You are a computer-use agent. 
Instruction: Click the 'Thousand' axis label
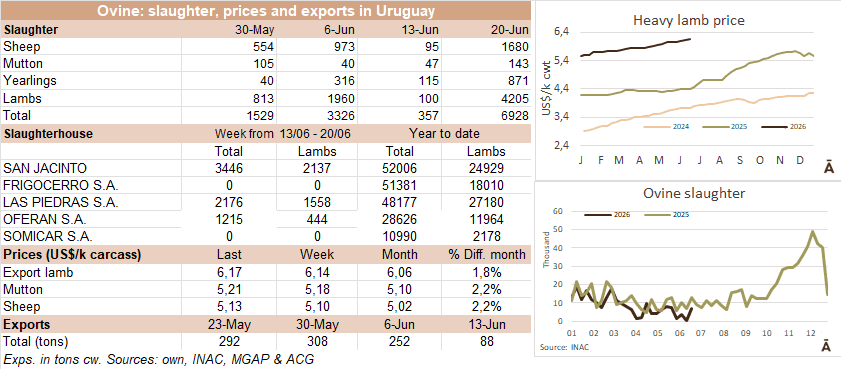(546, 250)
